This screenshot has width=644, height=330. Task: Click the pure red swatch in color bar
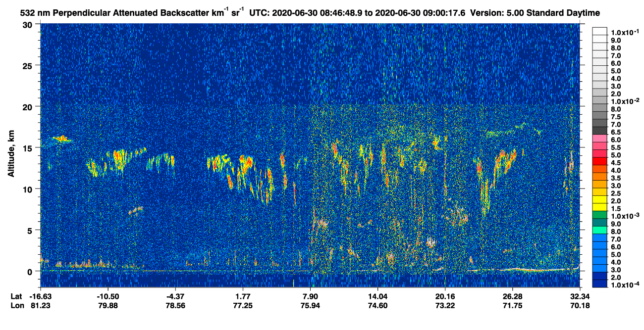tap(600, 161)
